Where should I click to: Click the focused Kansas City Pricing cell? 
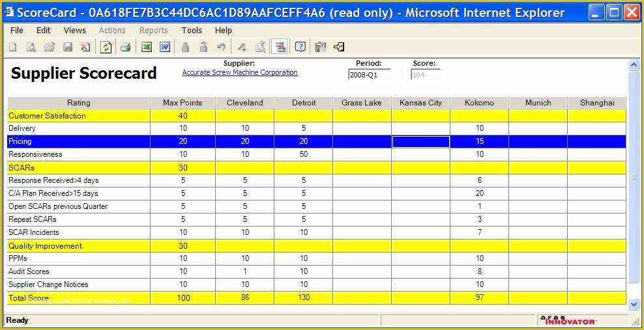[421, 141]
